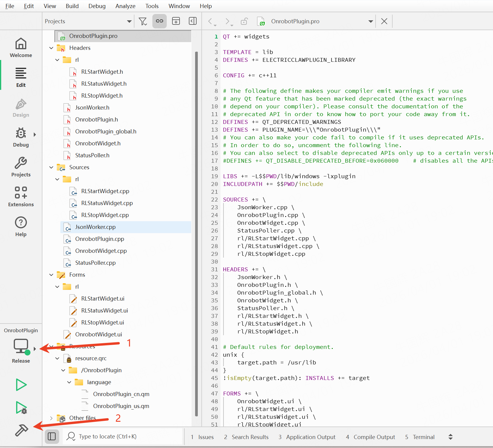Open the open-documents dropdown for OnrobotPlugin.pro

point(370,21)
